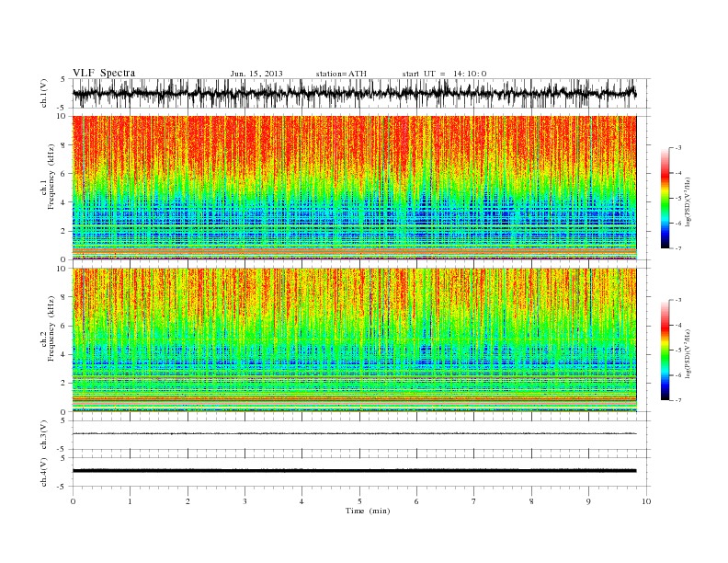Click the "-7" label on ch.2 colorbar
Viewport: 728px width, 563px height.
click(x=678, y=400)
